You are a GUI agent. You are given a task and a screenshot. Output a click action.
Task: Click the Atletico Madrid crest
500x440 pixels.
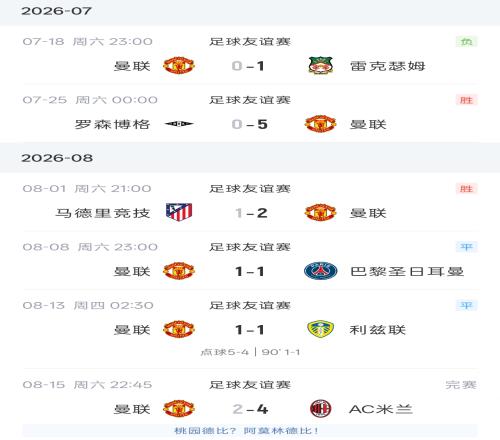pos(179,212)
